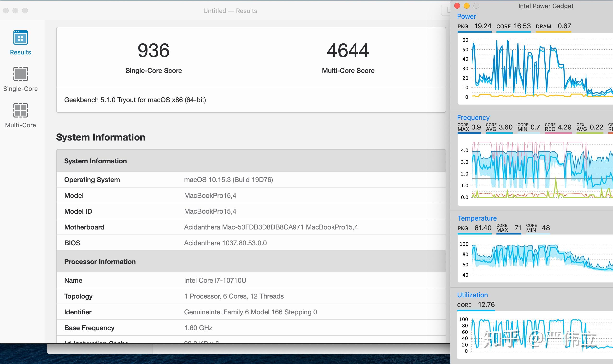Click the System Information table header row

point(251,161)
